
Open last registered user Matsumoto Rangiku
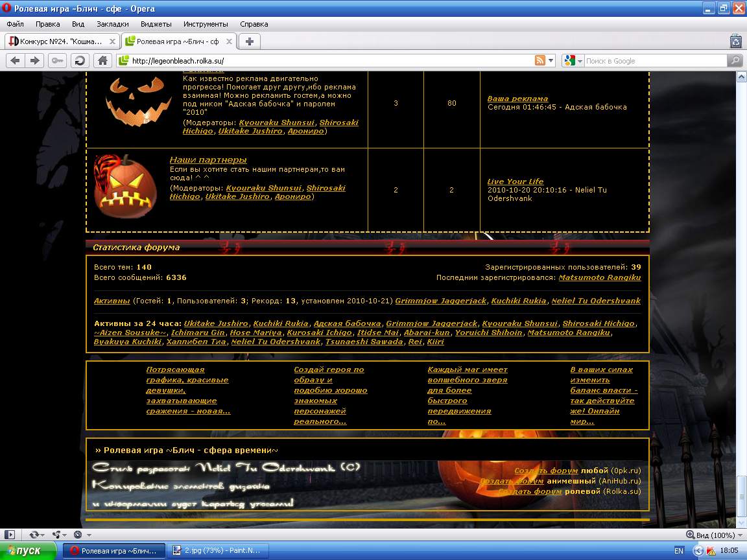[599, 277]
